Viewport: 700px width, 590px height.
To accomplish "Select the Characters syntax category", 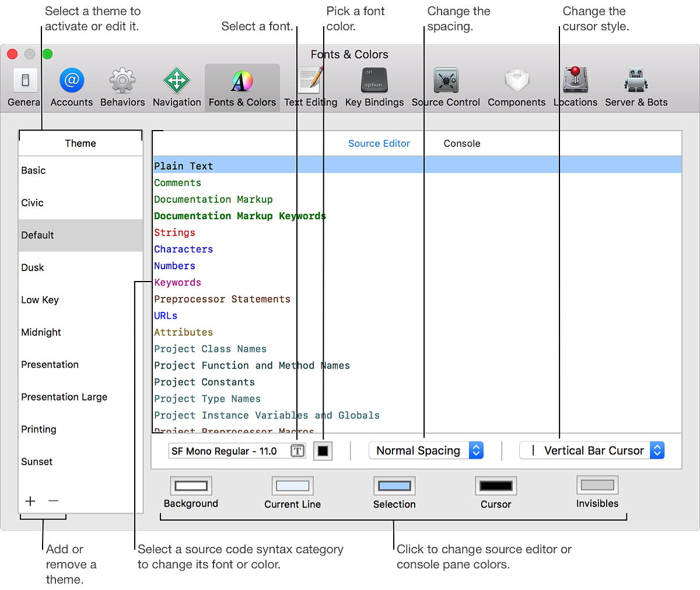I will 417,249.
